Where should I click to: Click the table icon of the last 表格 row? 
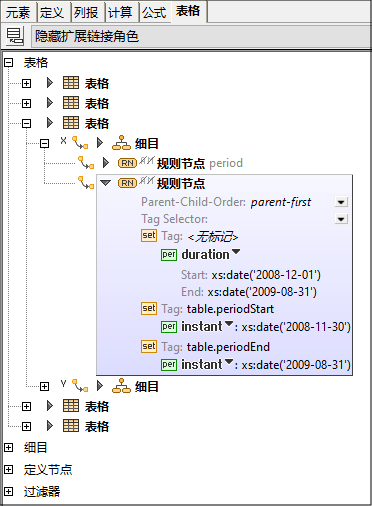point(71,426)
